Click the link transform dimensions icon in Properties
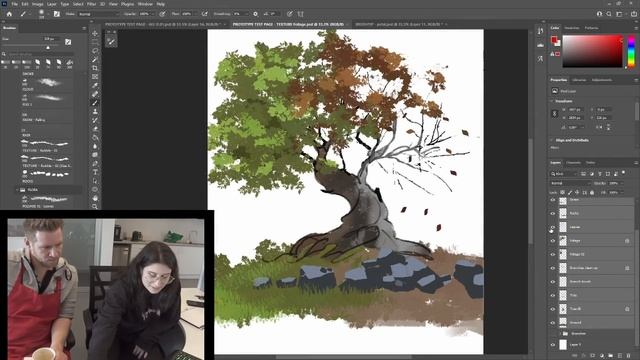The image size is (640, 360). coord(555,113)
